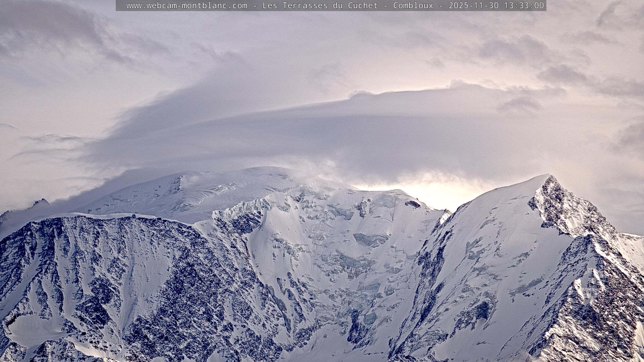Click the 2025-11-30 date stamp
The image size is (644, 362).
[x=474, y=6]
